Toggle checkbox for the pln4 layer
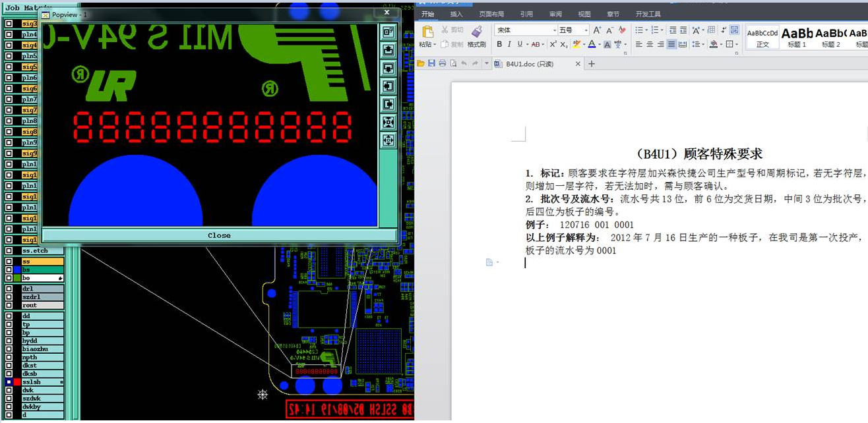The width and height of the screenshot is (868, 423). point(9,34)
